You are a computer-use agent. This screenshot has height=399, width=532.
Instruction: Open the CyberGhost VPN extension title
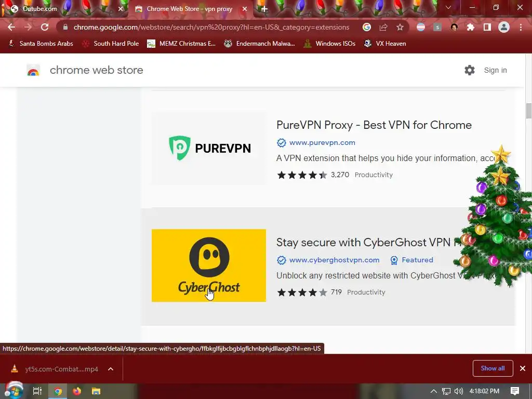point(369,242)
